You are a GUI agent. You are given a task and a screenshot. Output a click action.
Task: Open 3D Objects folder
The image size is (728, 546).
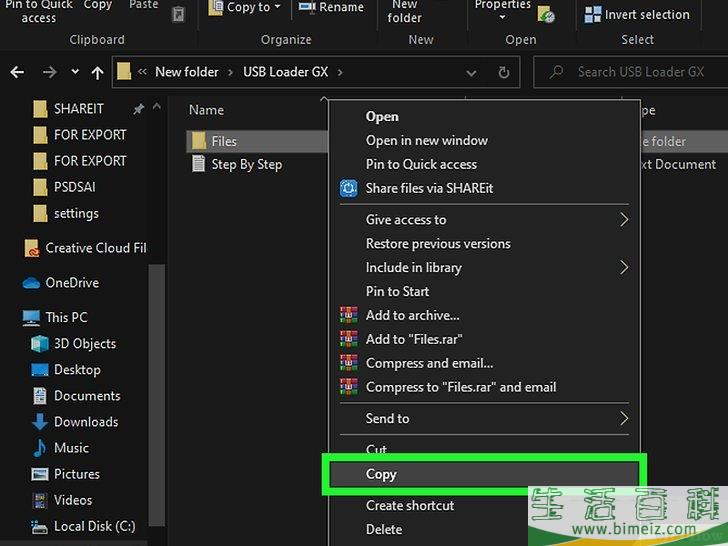pos(73,344)
